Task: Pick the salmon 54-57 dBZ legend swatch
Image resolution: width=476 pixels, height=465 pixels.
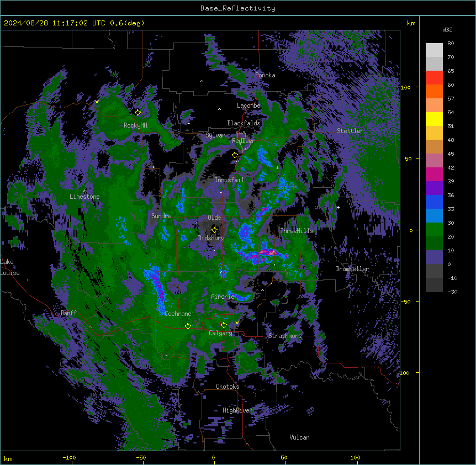Action: pos(434,105)
